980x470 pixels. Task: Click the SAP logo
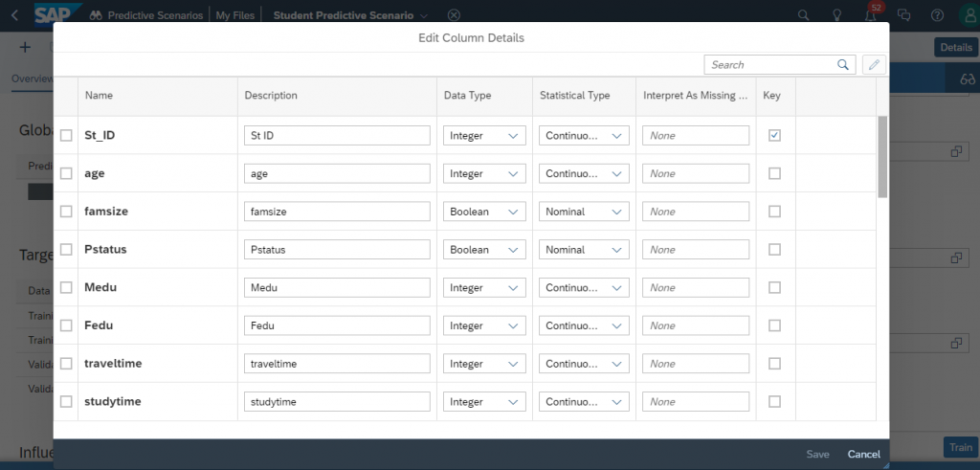(57, 15)
